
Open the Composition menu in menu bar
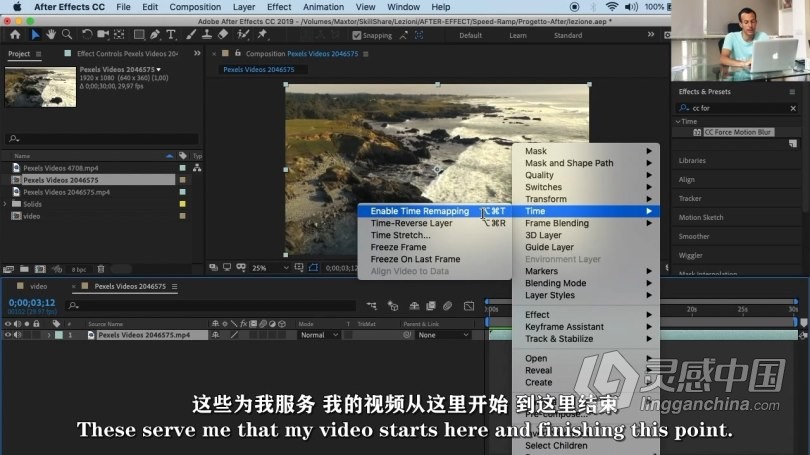pyautogui.click(x=195, y=7)
